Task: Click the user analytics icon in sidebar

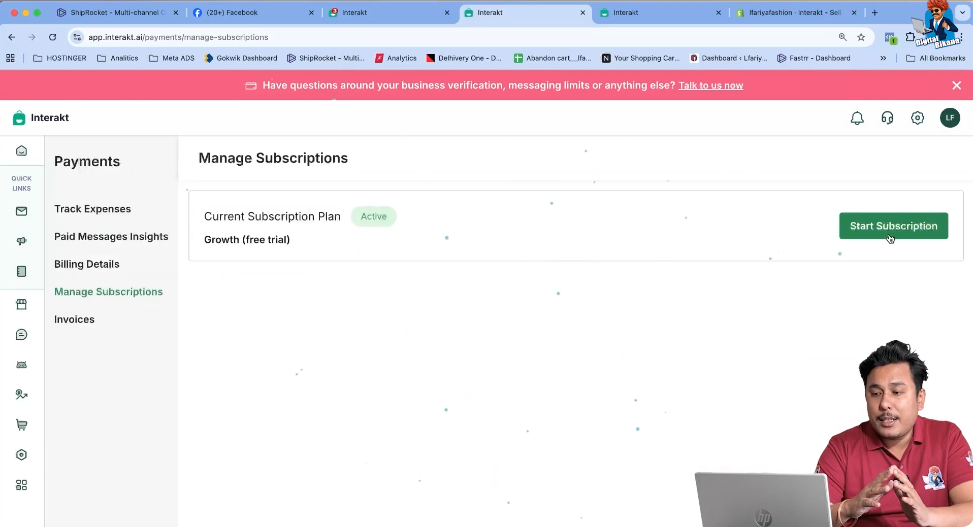Action: pyautogui.click(x=22, y=395)
